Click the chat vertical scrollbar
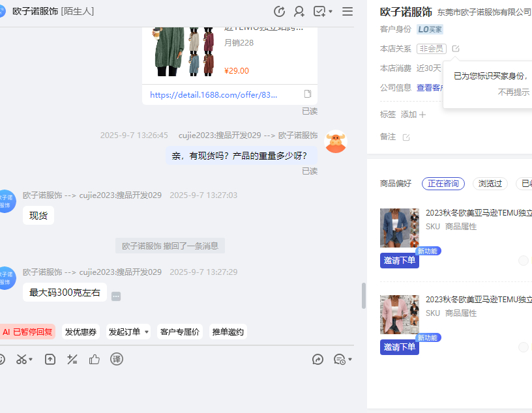 tap(364, 295)
